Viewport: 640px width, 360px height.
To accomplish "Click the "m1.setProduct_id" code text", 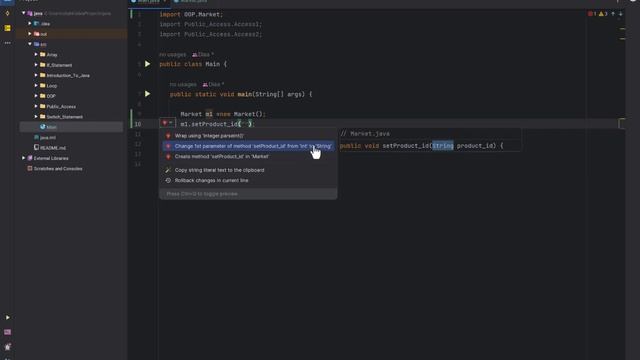I will (x=209, y=124).
